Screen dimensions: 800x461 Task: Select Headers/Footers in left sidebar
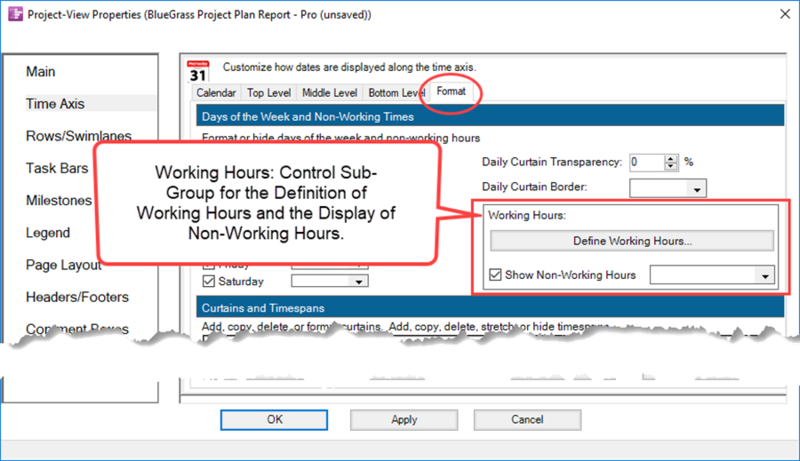tap(77, 297)
